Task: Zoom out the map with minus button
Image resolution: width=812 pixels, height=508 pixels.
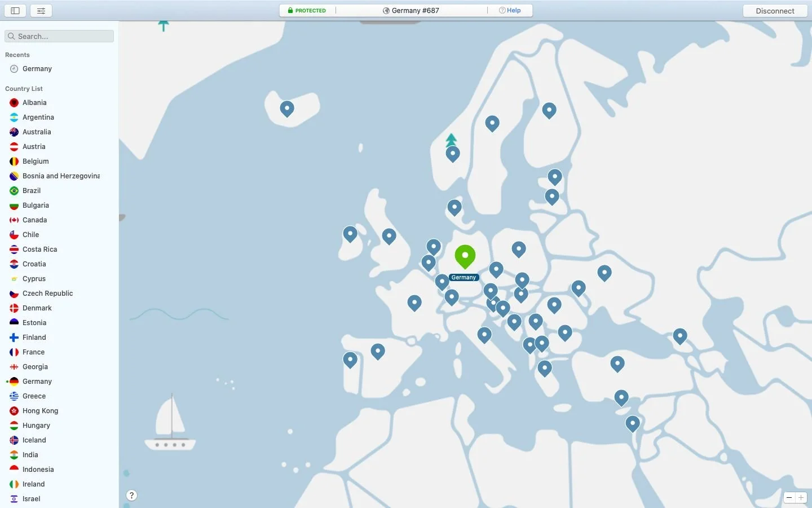Action: point(789,497)
